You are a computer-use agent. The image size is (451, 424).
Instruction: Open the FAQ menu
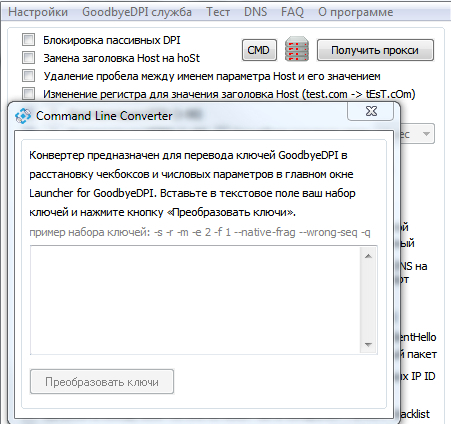pos(292,12)
